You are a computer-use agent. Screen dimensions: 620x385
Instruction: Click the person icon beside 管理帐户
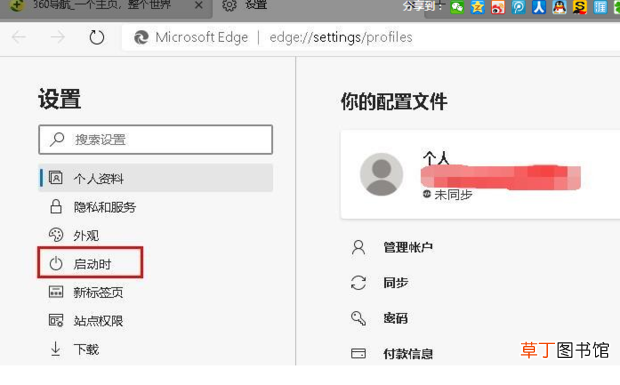coord(358,247)
